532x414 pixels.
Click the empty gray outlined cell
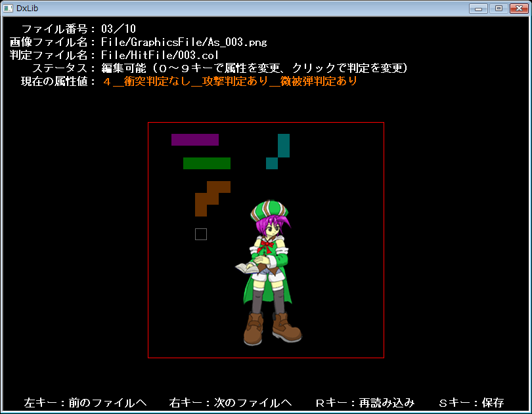(x=201, y=234)
